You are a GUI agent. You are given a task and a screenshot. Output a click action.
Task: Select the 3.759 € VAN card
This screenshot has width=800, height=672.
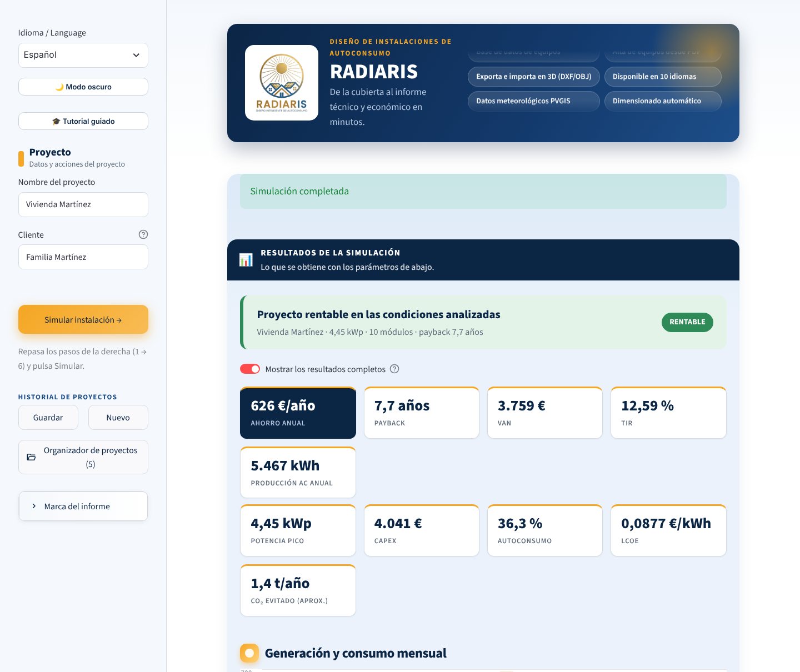545,413
